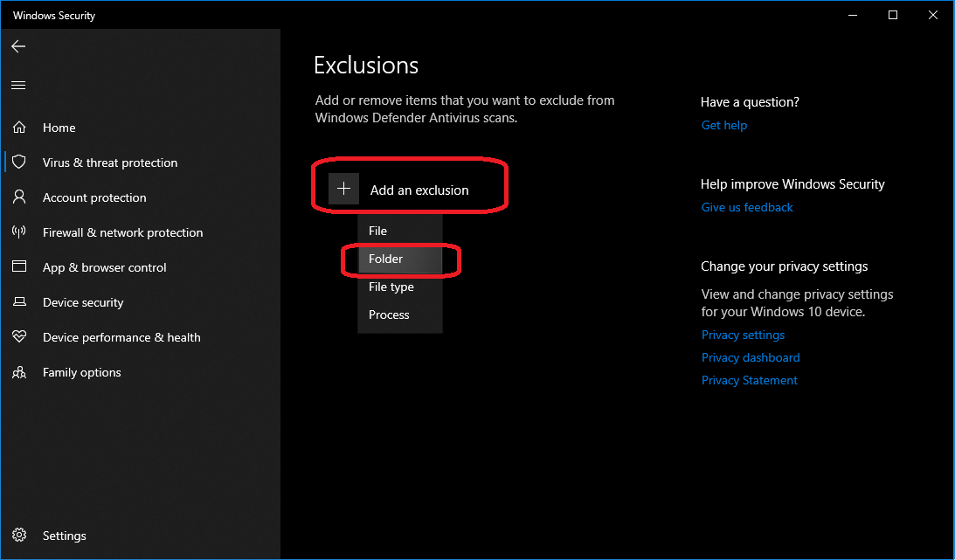Choose File from exclusion dropdown
The width and height of the screenshot is (955, 560).
[399, 231]
